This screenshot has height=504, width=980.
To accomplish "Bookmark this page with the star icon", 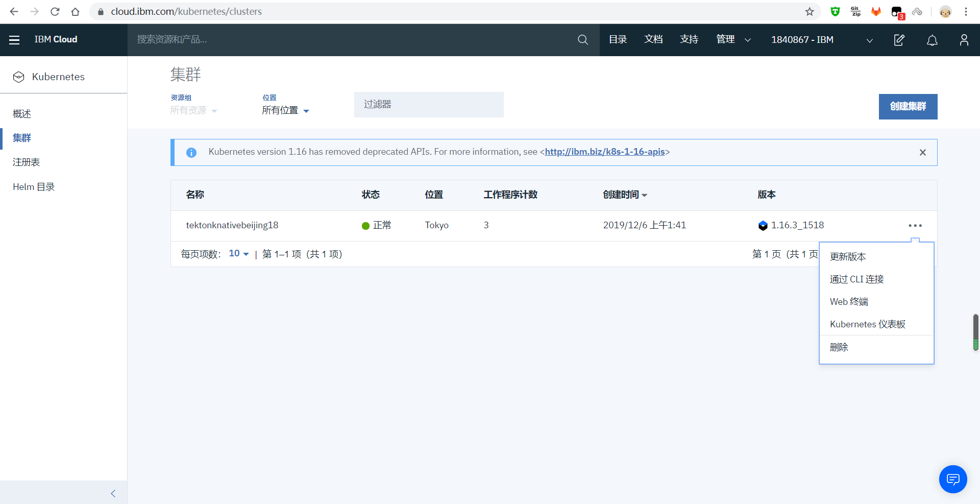I will (x=810, y=11).
